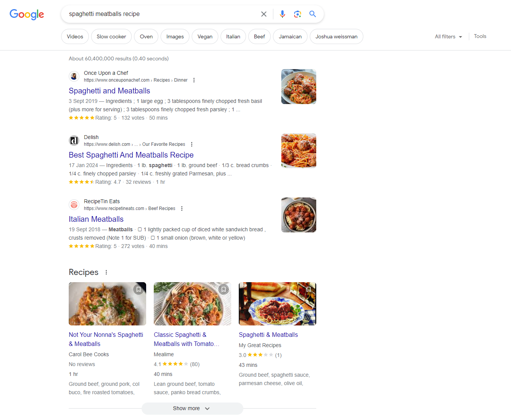Image resolution: width=511 pixels, height=420 pixels.
Task: Apply the Joshua weissman filter chip
Action: click(336, 36)
